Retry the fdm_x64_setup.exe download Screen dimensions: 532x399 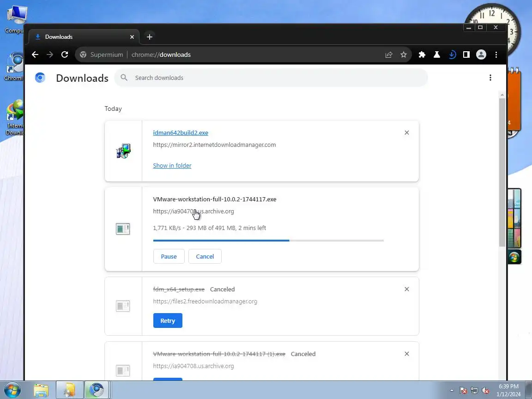168,320
